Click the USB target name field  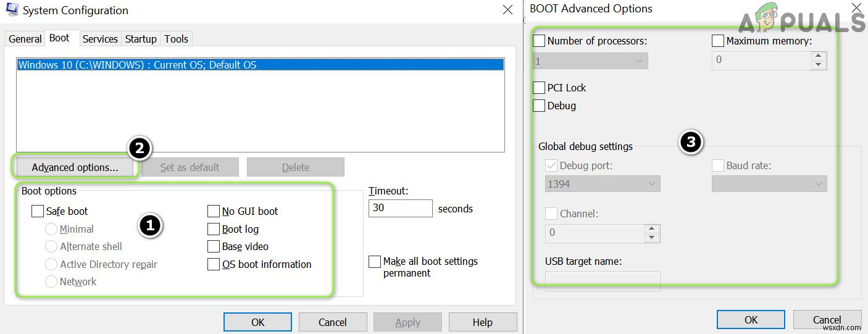[x=603, y=281]
